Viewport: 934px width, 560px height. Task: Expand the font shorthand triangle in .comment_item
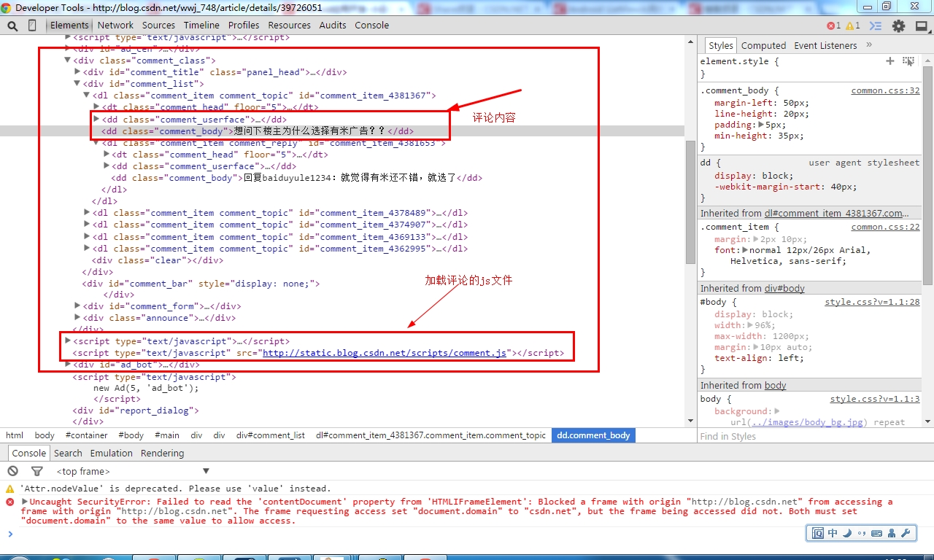pos(746,250)
